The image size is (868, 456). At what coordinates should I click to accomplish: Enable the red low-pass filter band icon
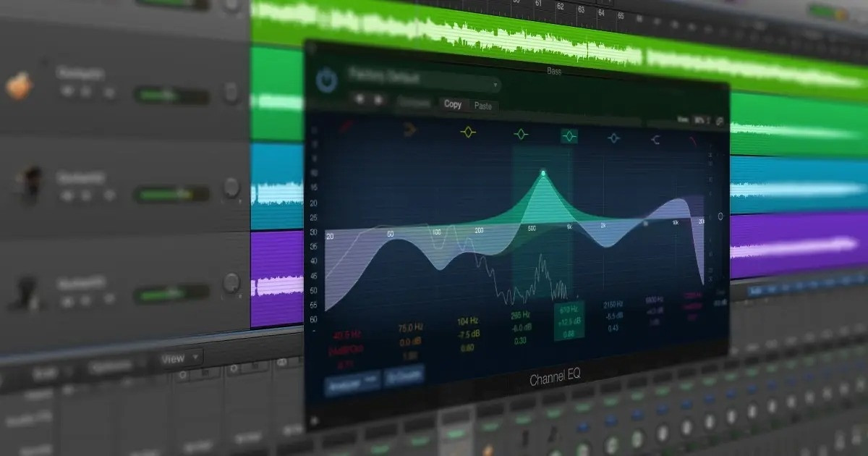(692, 141)
